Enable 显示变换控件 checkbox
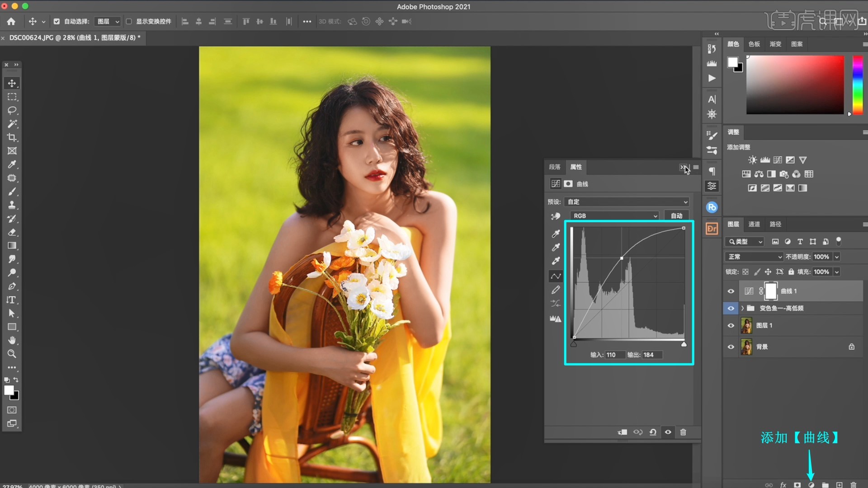The width and height of the screenshot is (868, 488). coord(129,21)
